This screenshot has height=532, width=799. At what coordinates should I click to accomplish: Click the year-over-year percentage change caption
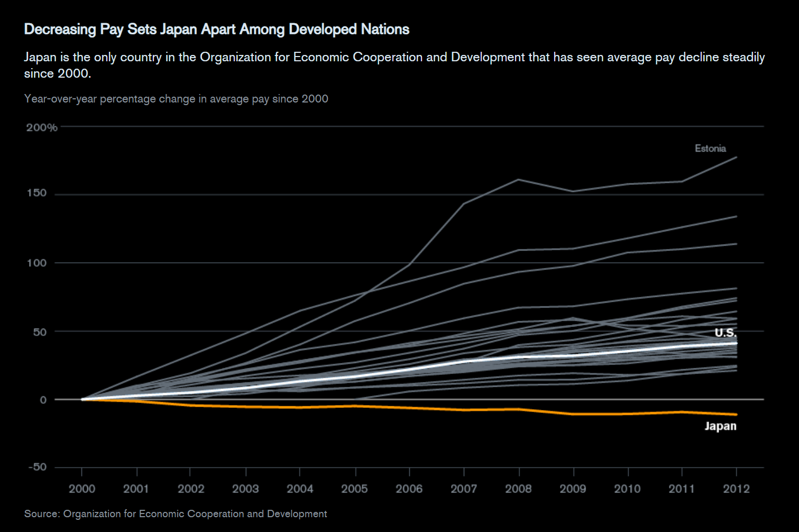click(176, 98)
